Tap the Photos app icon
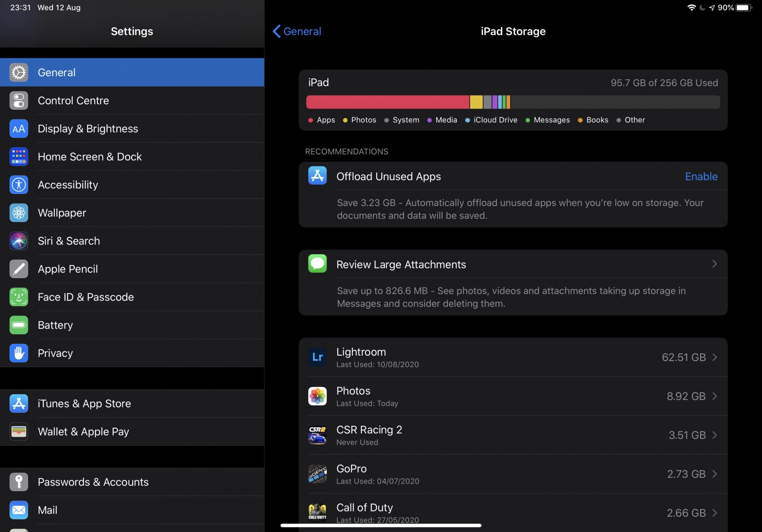 (317, 396)
